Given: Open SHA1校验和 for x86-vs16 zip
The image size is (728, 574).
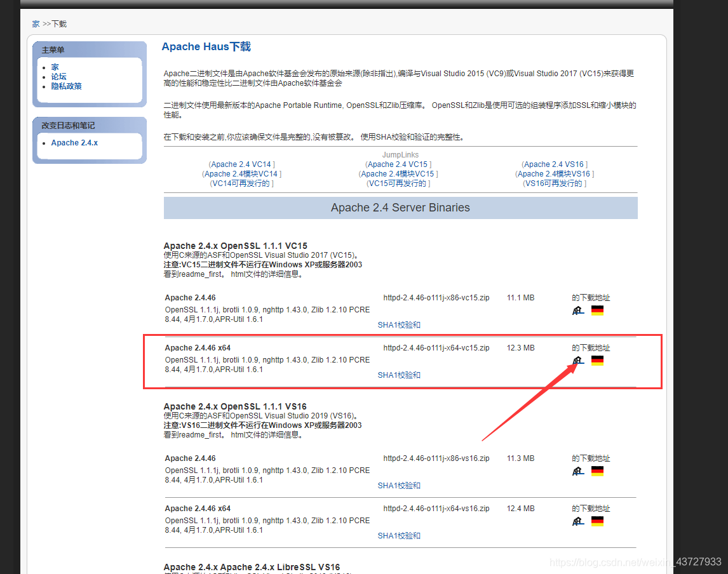Looking at the screenshot, I should point(399,485).
